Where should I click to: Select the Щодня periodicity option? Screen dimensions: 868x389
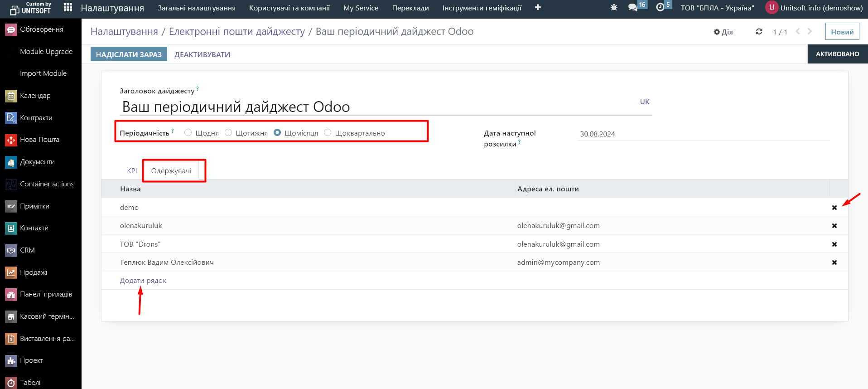click(188, 133)
